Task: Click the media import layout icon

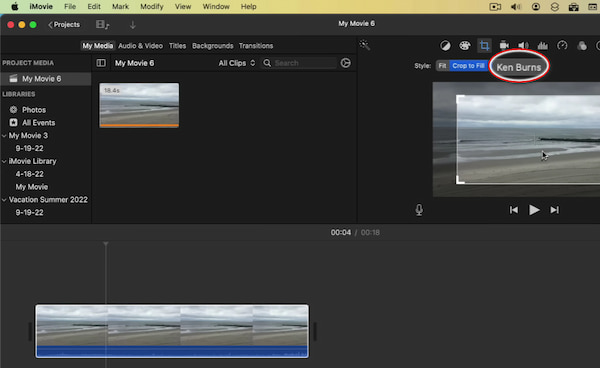Action: (x=102, y=25)
